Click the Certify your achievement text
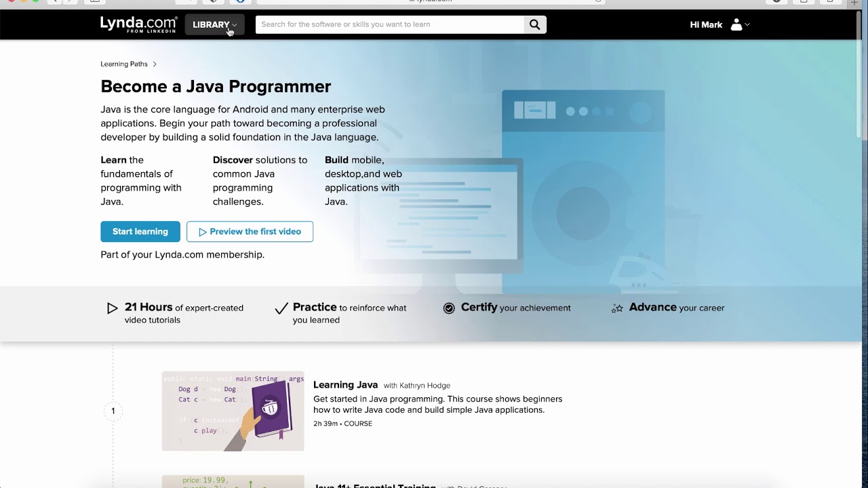 pos(515,308)
